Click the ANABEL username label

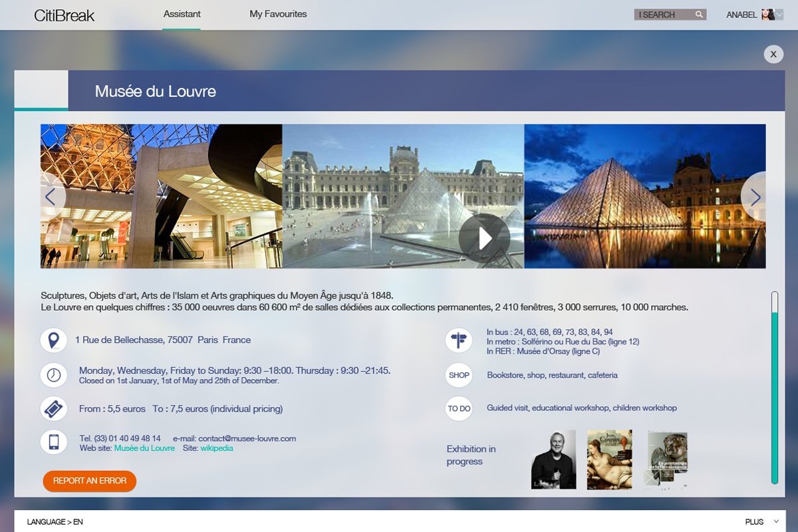[x=741, y=15]
